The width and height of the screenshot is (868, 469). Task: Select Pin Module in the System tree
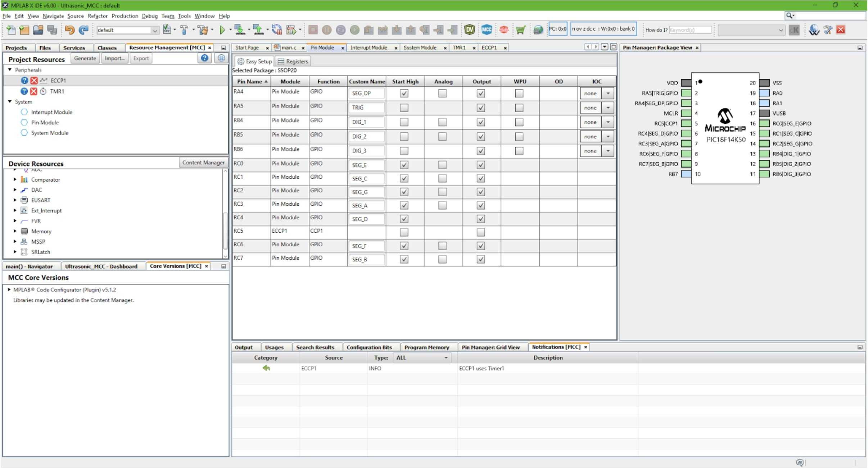(45, 123)
